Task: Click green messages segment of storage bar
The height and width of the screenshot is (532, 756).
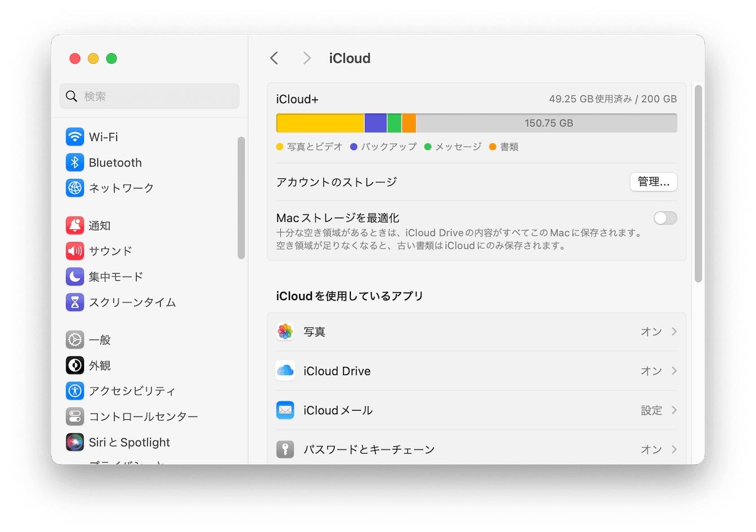Action: coord(394,123)
